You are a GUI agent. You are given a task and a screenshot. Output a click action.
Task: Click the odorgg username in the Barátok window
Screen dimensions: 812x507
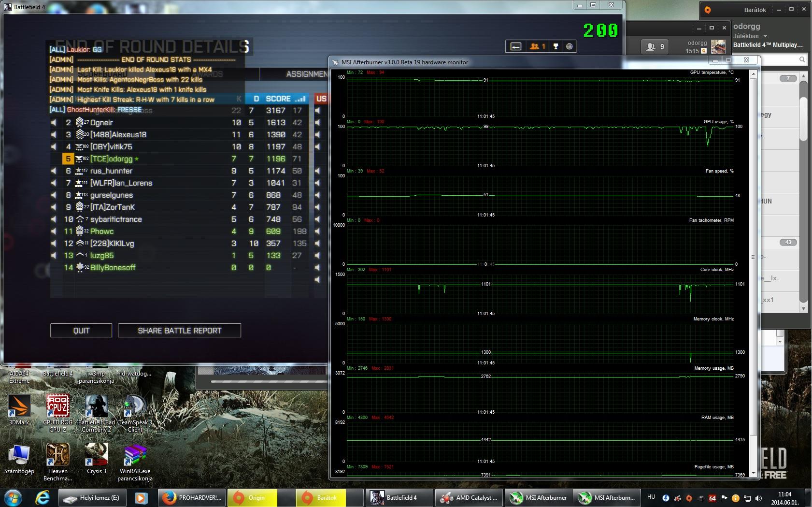point(747,26)
